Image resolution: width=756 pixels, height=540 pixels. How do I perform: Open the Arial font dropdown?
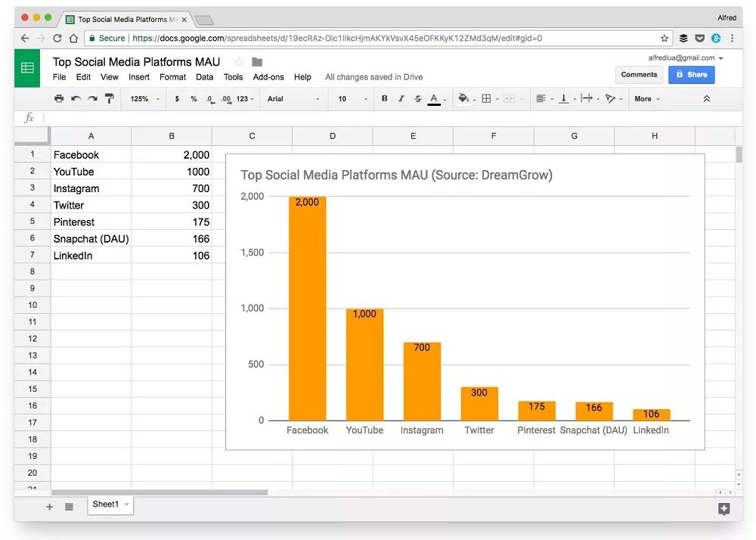293,99
